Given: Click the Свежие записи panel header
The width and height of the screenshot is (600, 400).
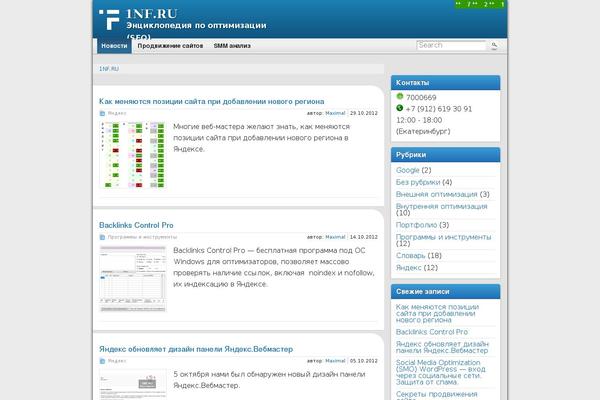Looking at the screenshot, I should (x=445, y=292).
